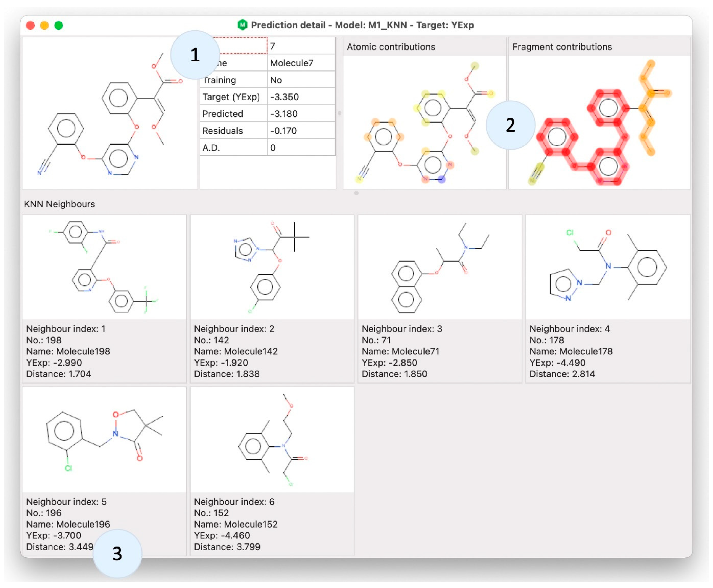Select the Molecule71 neighbour structure thumbnail
This screenshot has width=713, height=588.
(439, 267)
